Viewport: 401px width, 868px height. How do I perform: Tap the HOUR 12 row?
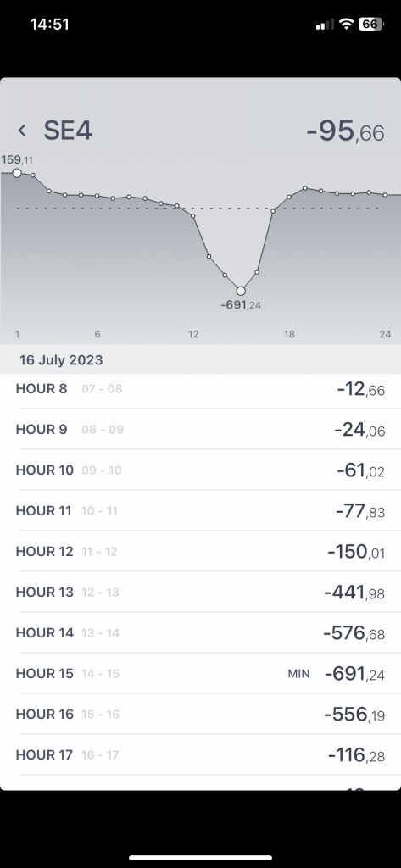pyautogui.click(x=200, y=551)
